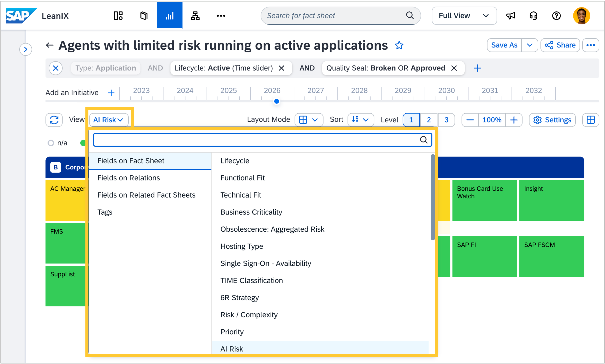Image resolution: width=605 pixels, height=364 pixels.
Task: Click the Share button
Action: click(x=560, y=45)
